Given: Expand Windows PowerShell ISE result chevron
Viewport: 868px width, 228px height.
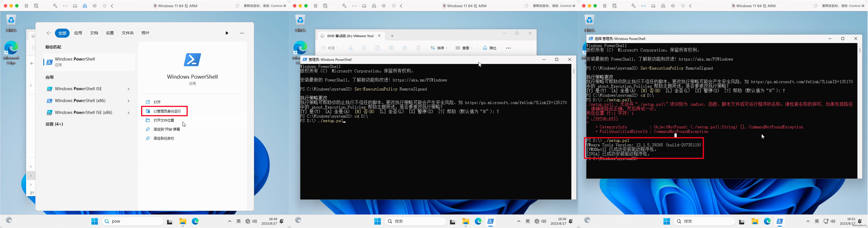Looking at the screenshot, I should click(x=128, y=89).
